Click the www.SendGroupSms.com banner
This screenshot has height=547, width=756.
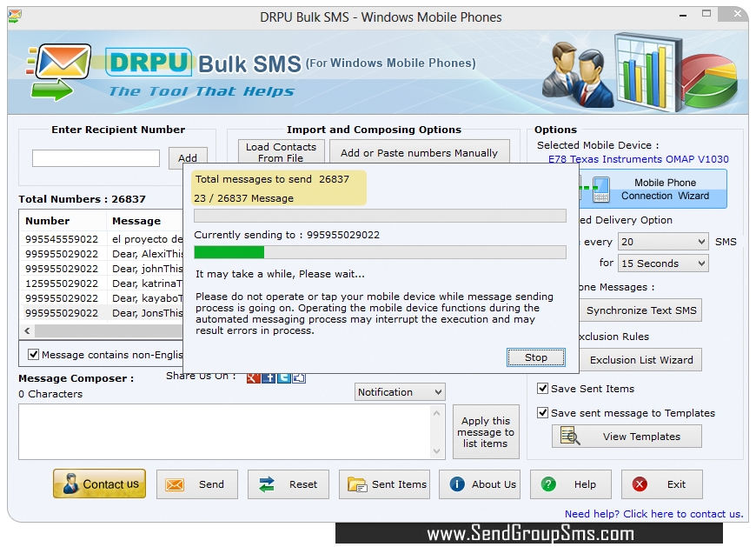(x=529, y=533)
